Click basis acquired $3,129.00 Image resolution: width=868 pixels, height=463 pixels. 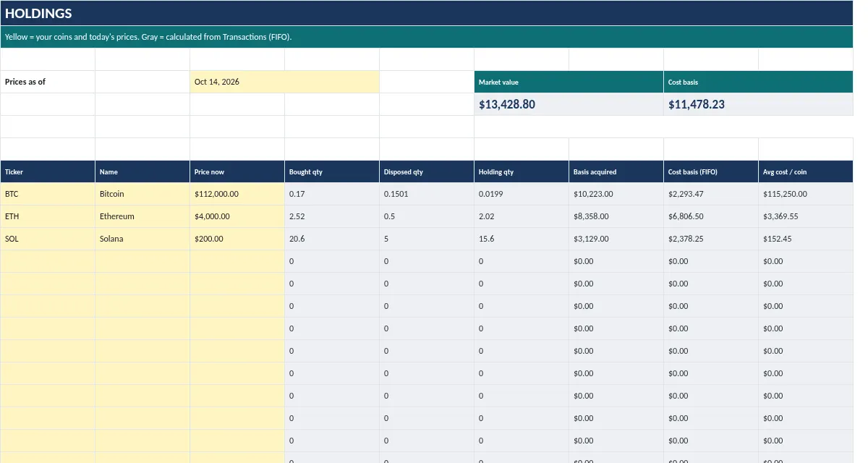coord(616,239)
